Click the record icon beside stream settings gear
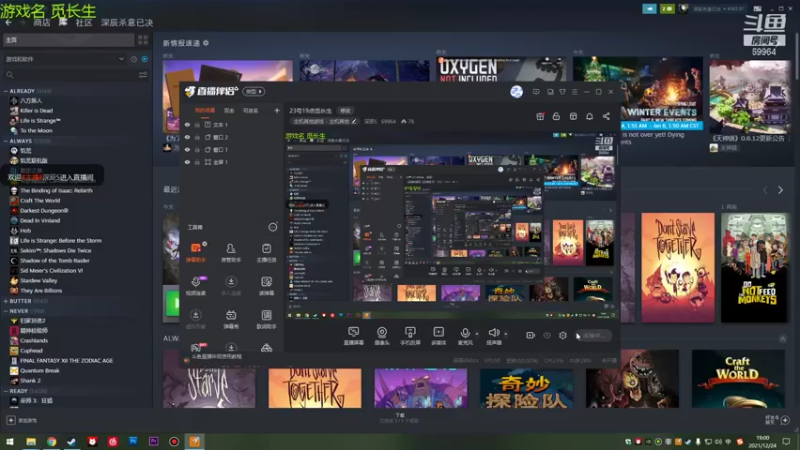 [x=531, y=335]
